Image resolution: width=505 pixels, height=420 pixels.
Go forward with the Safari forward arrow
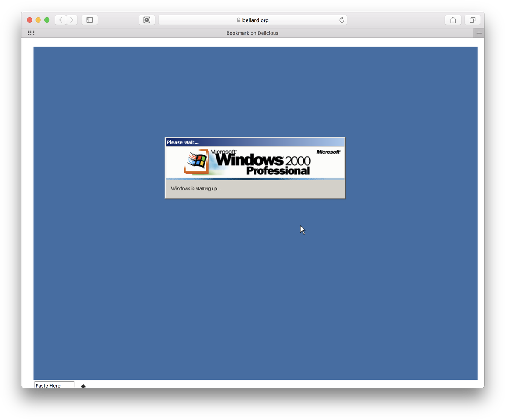tap(72, 20)
